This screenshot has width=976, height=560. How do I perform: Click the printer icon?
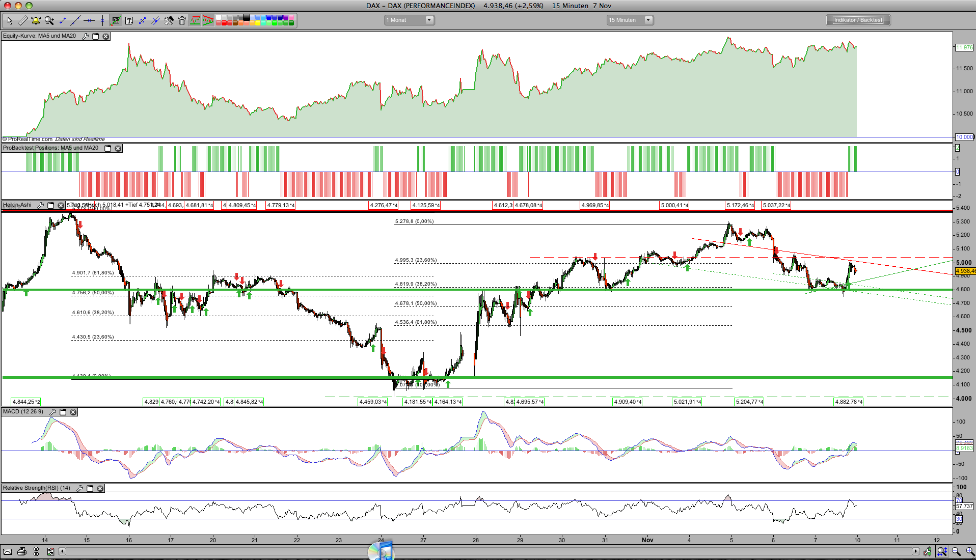[22, 551]
